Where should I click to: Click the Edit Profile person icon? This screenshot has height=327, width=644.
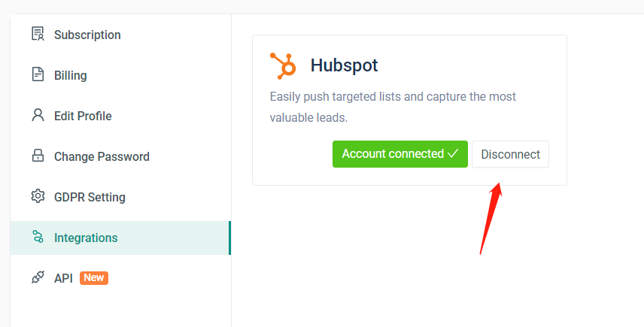point(38,116)
